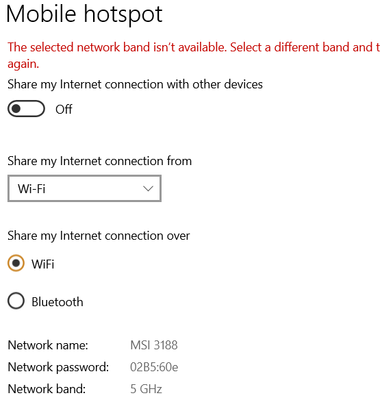The width and height of the screenshot is (380, 400).
Task: Open the Wi-Fi connection source combo box
Action: coord(84,188)
